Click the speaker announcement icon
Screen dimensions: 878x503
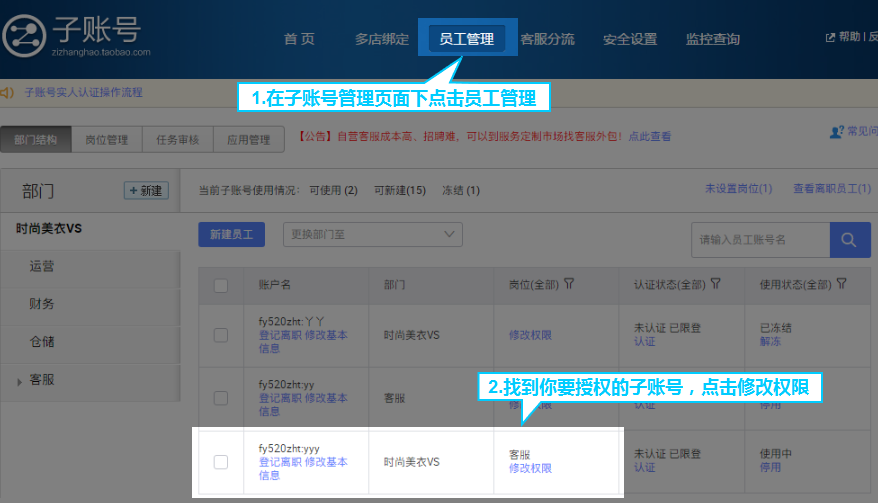(8, 93)
